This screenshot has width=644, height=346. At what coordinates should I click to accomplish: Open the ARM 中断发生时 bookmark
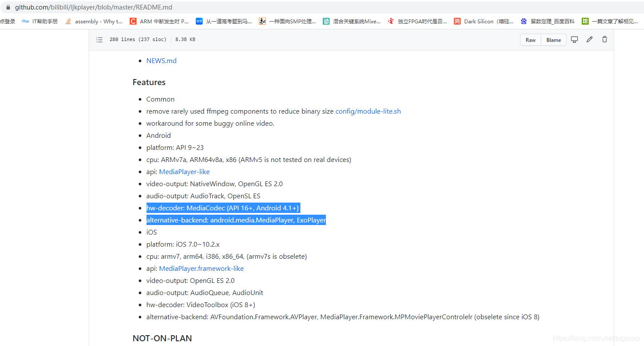159,21
